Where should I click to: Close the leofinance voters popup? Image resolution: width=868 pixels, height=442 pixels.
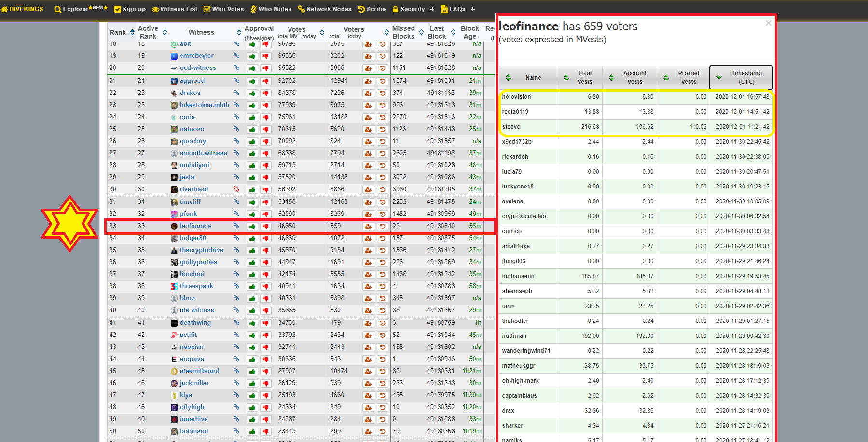point(768,23)
